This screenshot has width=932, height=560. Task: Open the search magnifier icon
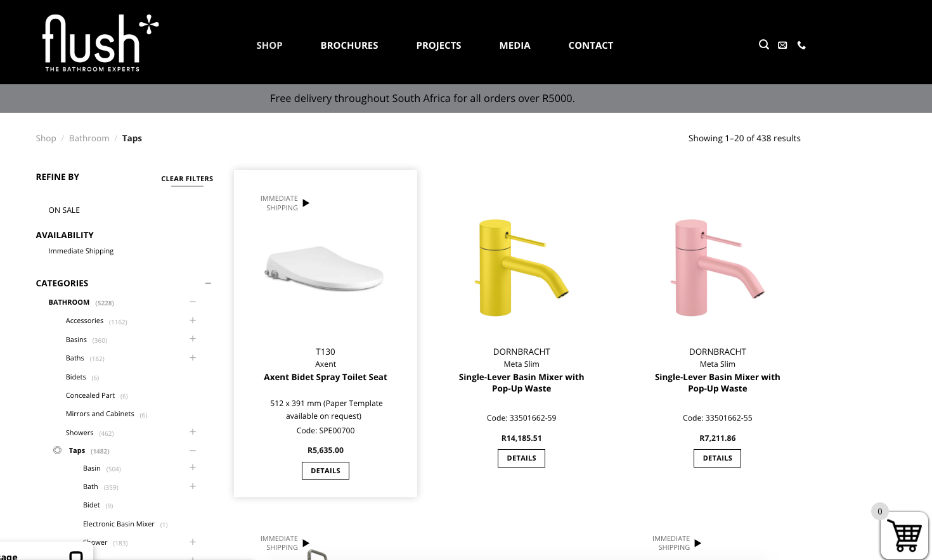coord(764,44)
